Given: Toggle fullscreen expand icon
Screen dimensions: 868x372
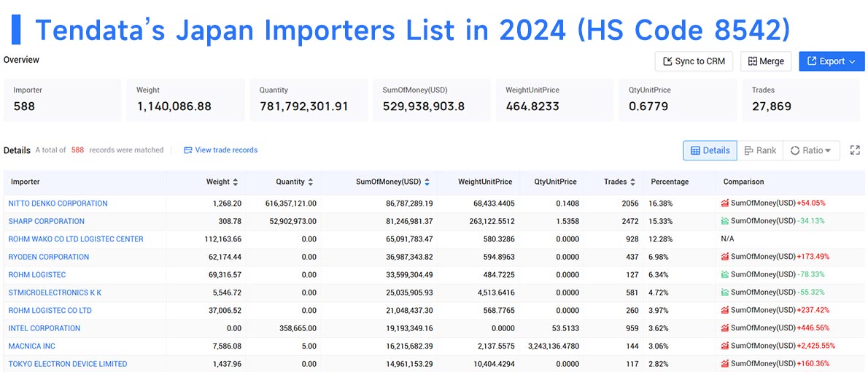Looking at the screenshot, I should 855,150.
